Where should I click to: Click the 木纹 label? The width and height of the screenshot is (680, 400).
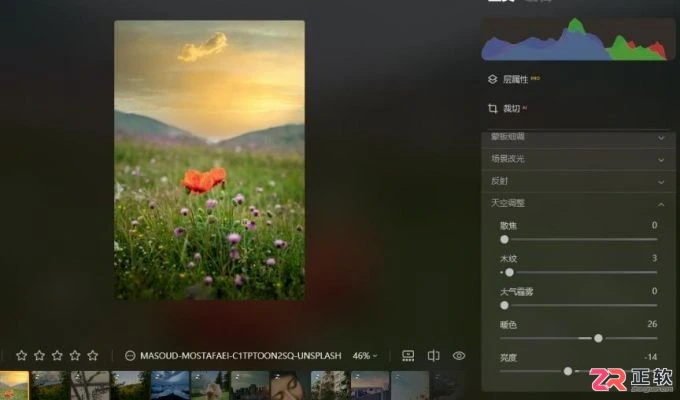coord(508,259)
